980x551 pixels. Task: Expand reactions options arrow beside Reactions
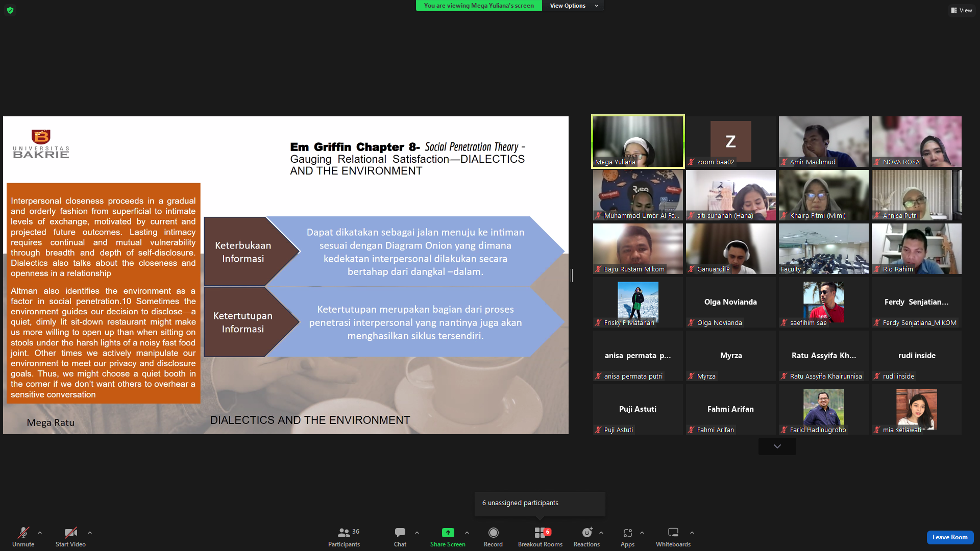point(601,533)
